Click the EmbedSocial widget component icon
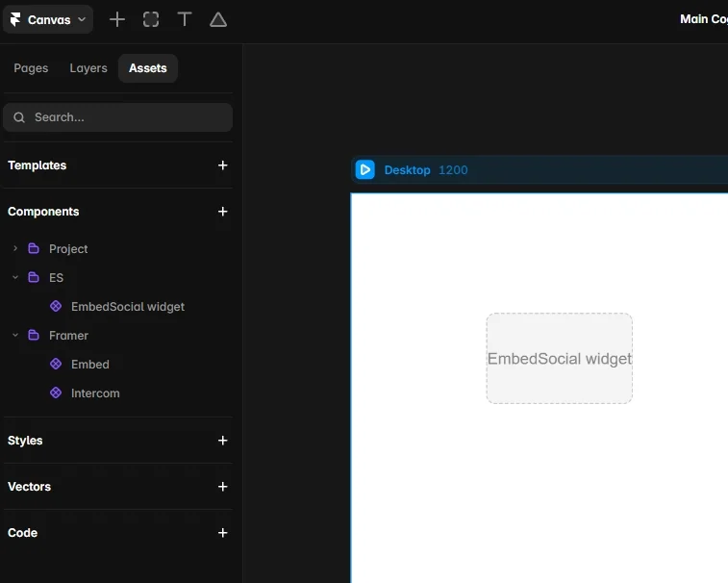Screen dimensions: 728x583 [x=56, y=306]
